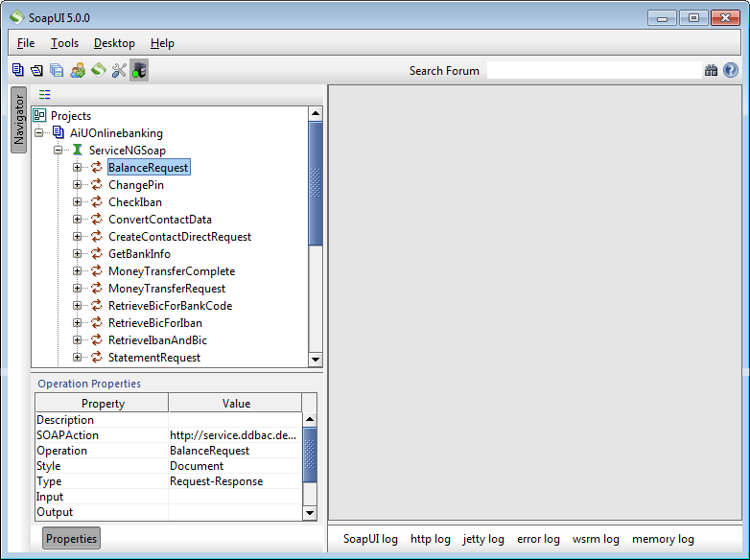Click the navigator tree scrollbar thumb
The height and width of the screenshot is (560, 750).
[x=316, y=183]
